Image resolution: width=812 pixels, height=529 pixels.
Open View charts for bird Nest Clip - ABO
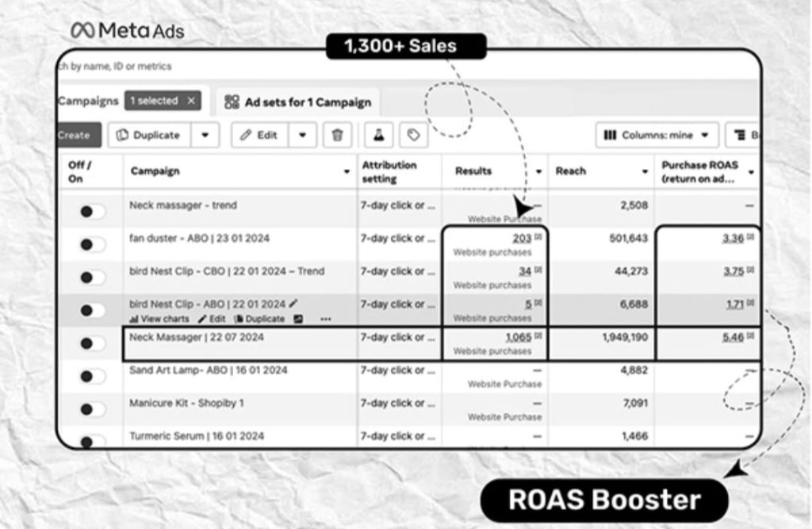[159, 319]
